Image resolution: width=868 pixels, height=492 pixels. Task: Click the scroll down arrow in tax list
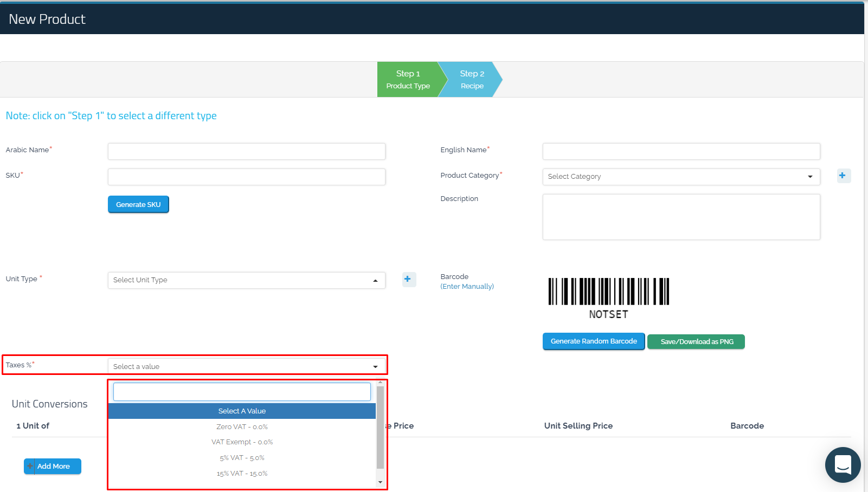click(x=380, y=482)
